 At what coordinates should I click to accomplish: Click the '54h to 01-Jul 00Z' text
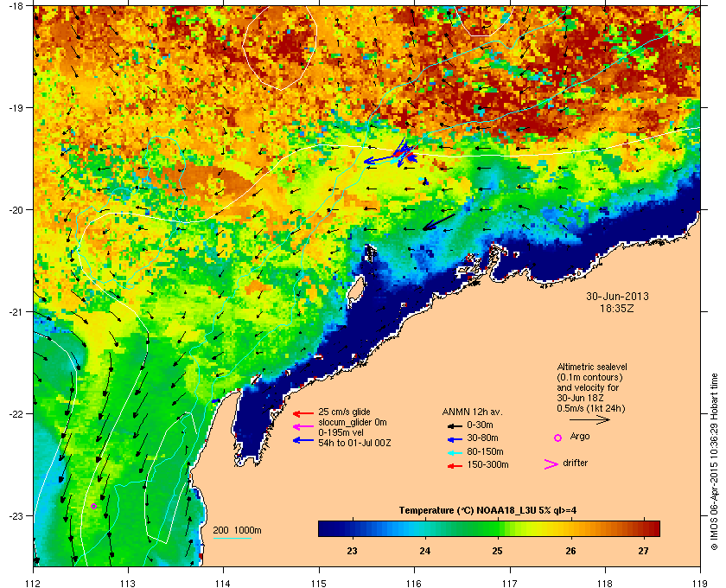pyautogui.click(x=354, y=443)
